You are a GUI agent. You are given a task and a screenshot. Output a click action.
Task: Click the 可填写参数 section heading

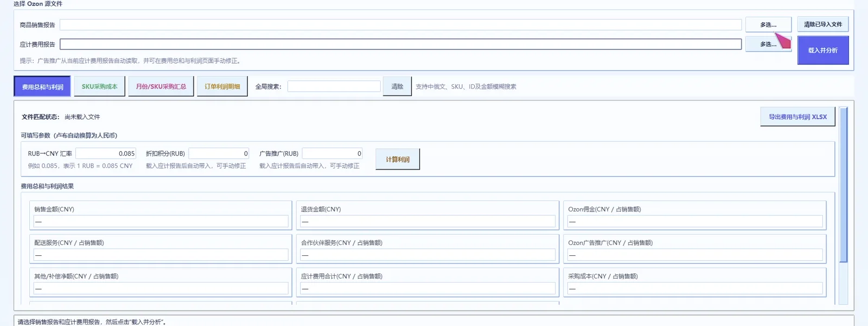(x=69, y=135)
